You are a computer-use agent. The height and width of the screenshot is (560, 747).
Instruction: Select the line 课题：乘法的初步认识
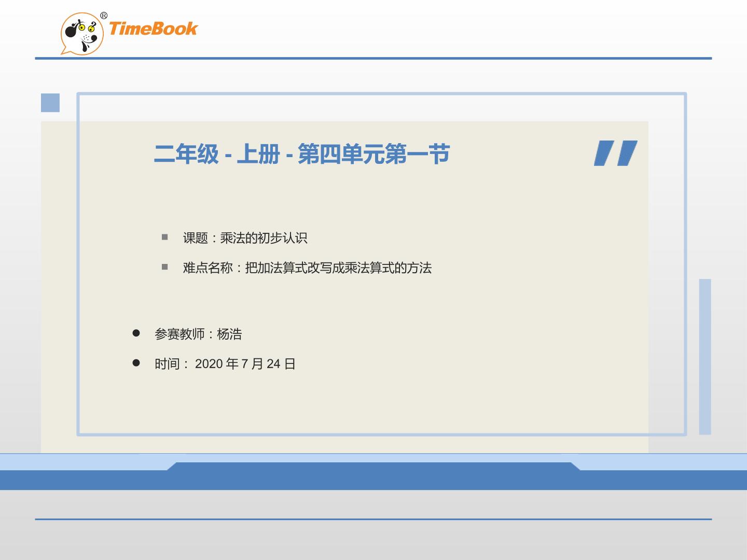(x=245, y=238)
